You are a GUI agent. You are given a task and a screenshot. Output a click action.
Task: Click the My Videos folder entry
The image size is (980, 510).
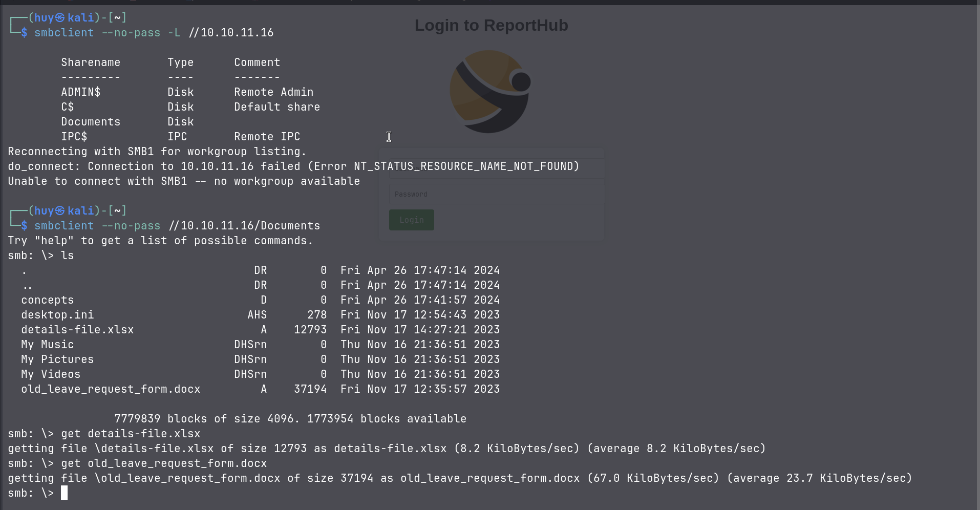pos(51,374)
